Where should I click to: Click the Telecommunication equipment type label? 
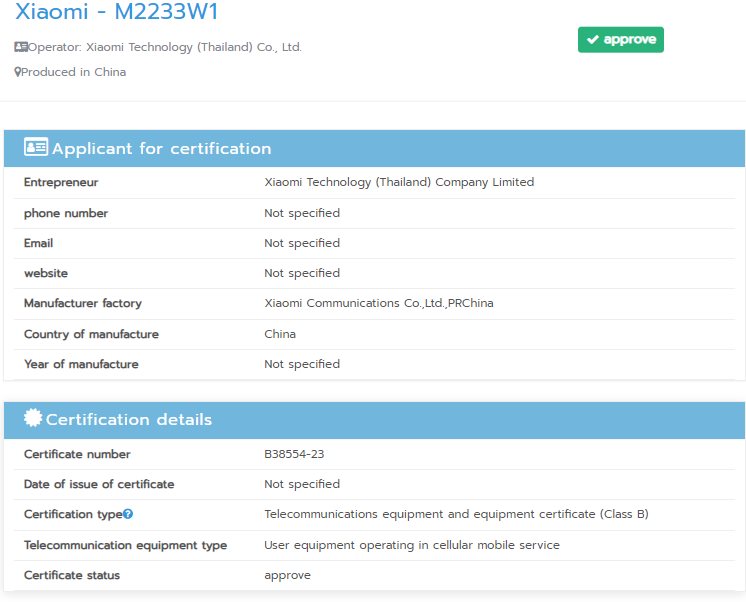pyautogui.click(x=126, y=545)
